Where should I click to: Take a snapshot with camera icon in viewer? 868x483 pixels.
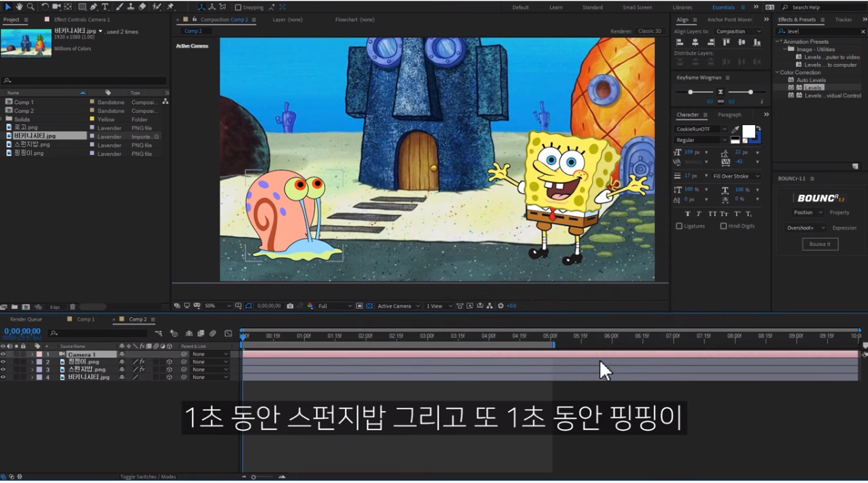290,306
